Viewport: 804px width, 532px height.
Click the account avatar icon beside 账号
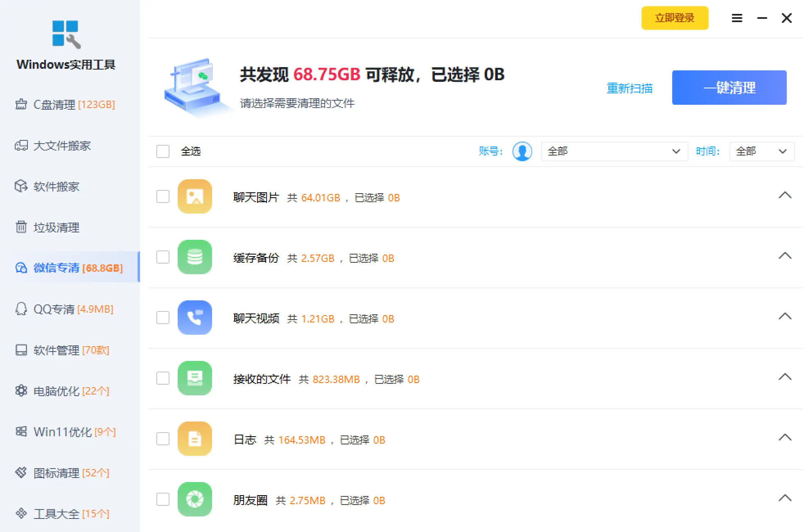[x=522, y=151]
